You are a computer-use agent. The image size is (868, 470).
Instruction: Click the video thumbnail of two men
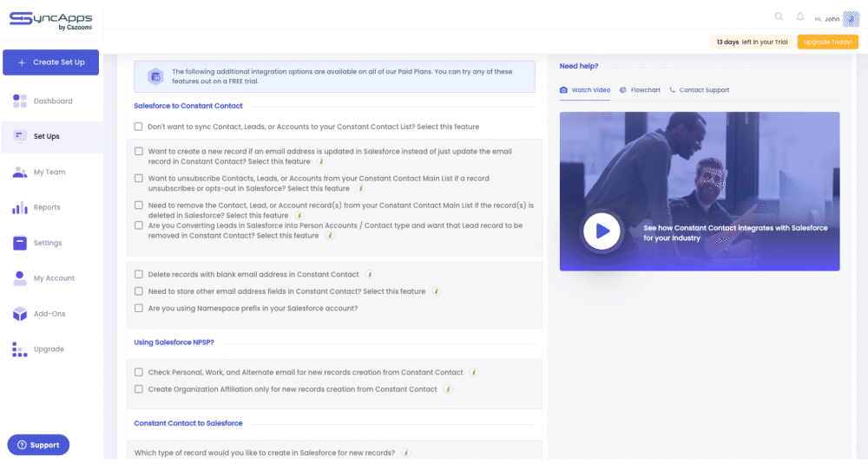point(699,192)
